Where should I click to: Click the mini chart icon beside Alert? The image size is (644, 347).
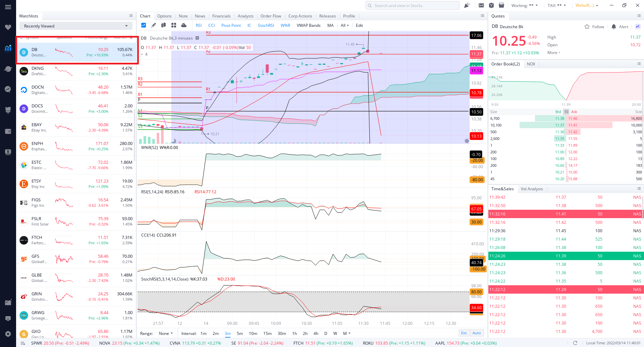tap(638, 27)
